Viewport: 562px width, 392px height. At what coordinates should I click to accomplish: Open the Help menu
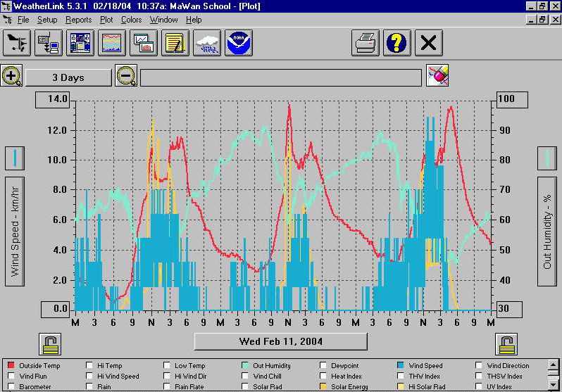pyautogui.click(x=194, y=20)
